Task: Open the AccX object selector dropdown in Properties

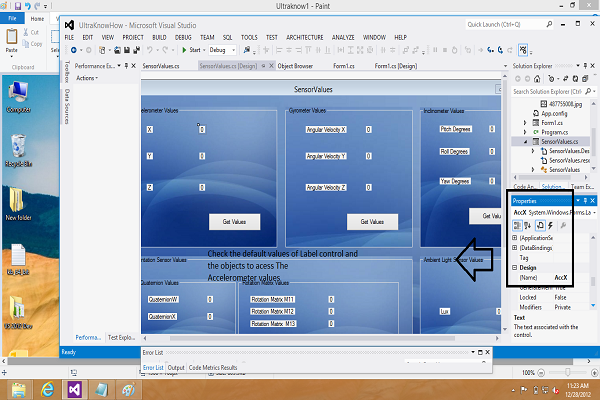Action: coord(594,212)
